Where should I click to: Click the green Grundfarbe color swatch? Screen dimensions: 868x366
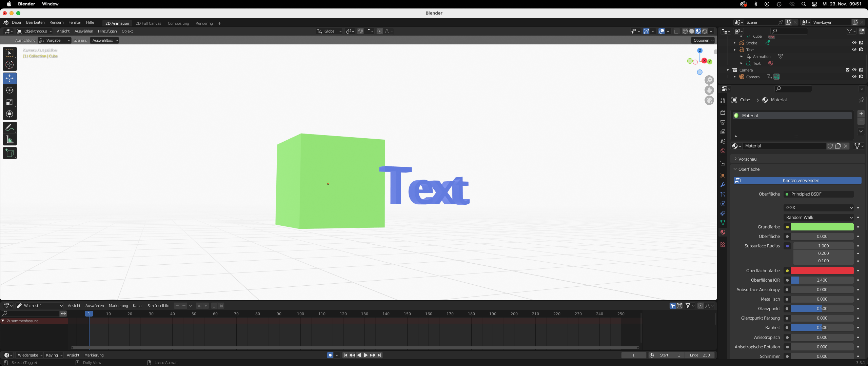822,227
